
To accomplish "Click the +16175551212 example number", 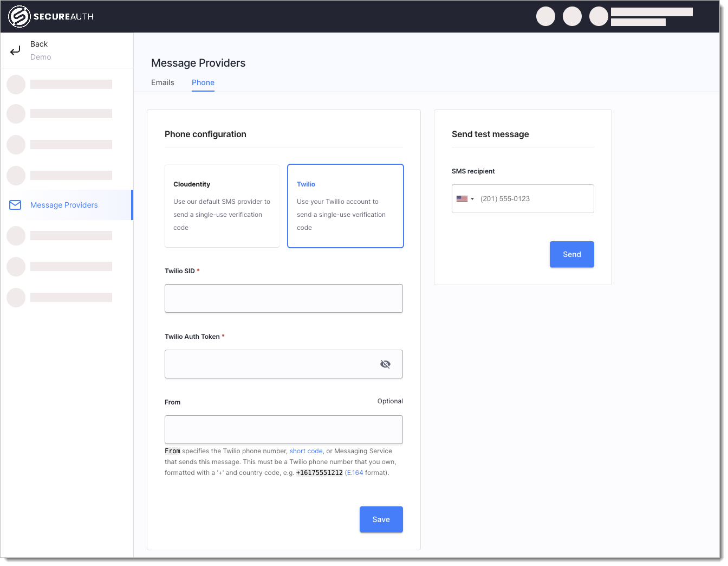I will [x=320, y=473].
